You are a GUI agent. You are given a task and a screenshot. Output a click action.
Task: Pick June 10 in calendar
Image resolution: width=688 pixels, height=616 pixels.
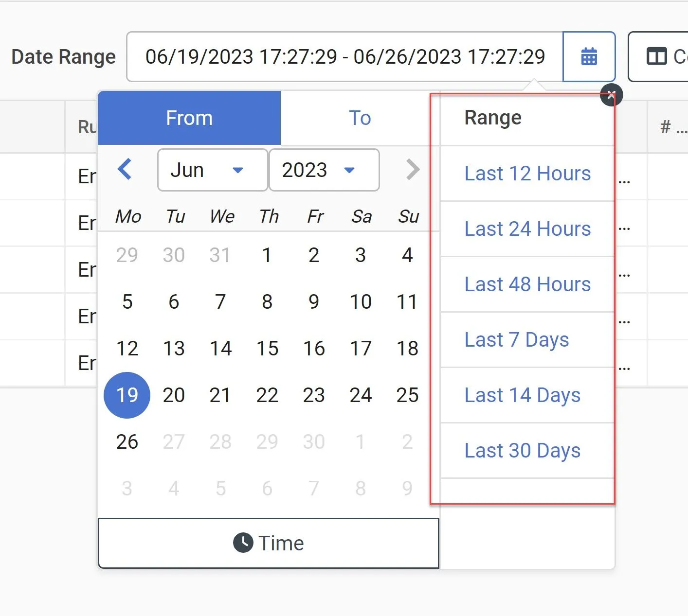click(361, 302)
